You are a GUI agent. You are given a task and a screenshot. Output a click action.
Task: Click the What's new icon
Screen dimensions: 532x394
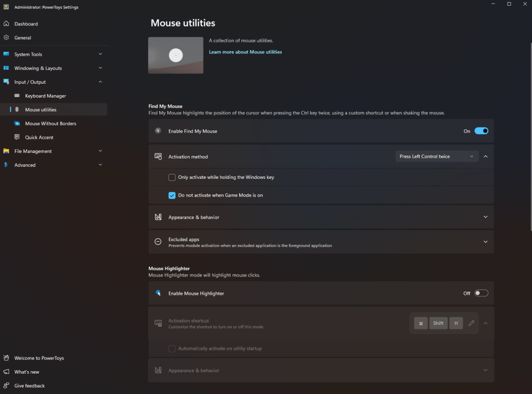6,372
